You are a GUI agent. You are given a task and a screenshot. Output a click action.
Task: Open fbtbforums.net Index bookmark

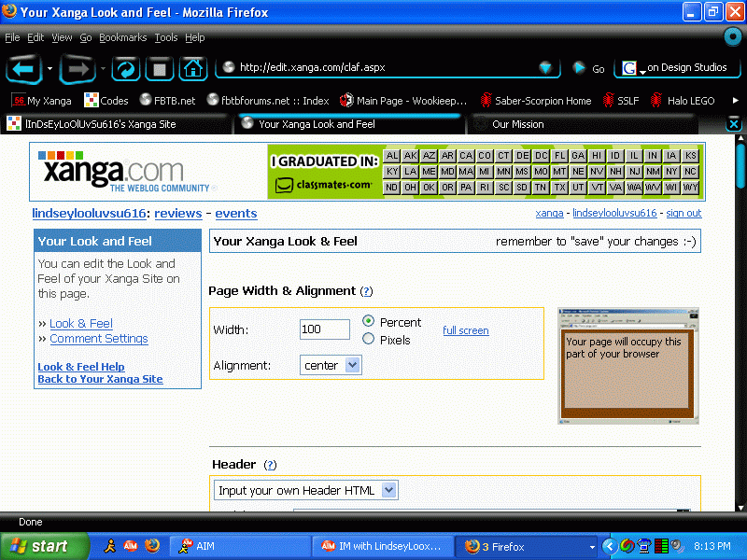(268, 101)
